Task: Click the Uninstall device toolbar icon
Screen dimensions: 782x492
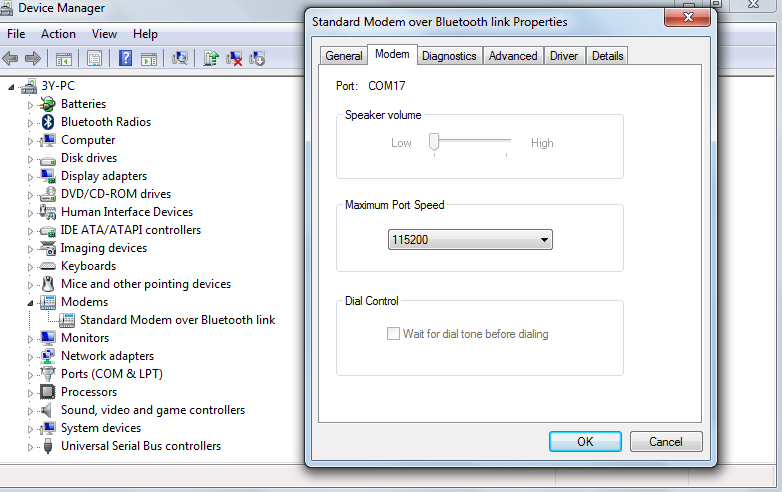Action: [x=234, y=59]
